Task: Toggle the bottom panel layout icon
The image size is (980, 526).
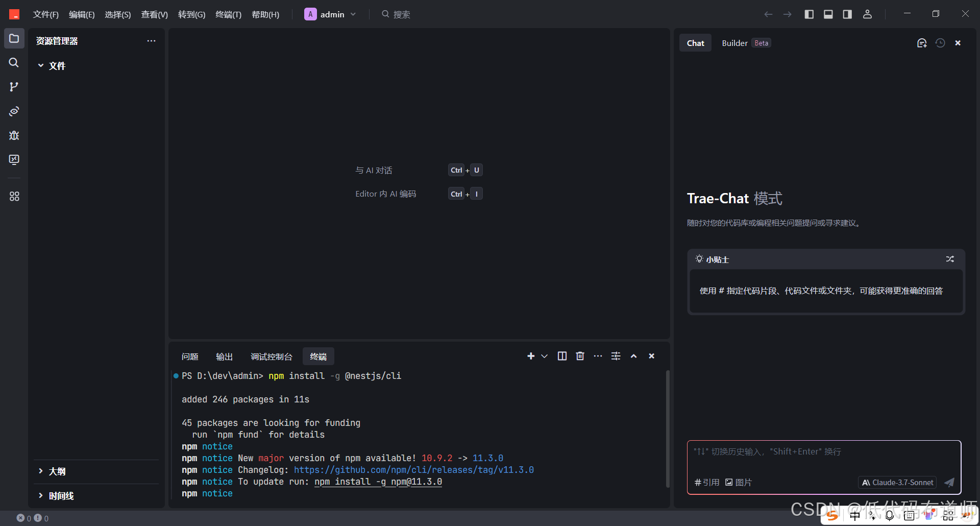Action: tap(828, 14)
